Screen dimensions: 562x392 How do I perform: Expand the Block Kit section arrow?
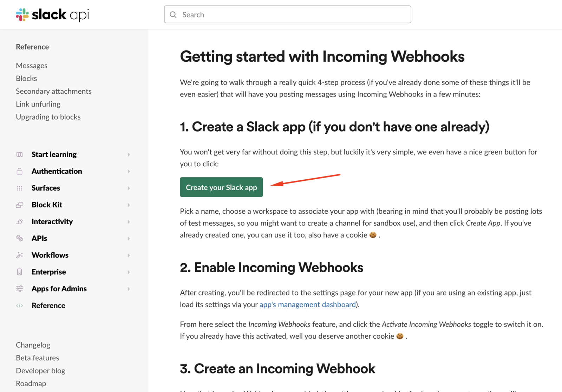coord(129,205)
